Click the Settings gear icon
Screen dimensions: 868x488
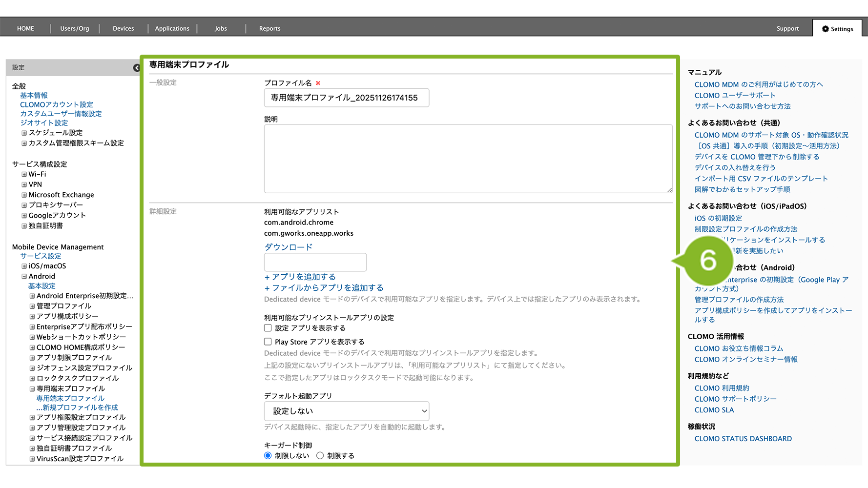pos(825,29)
